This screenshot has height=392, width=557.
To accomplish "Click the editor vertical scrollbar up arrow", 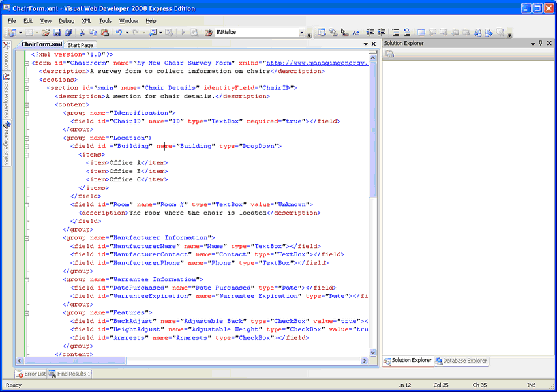I will click(x=372, y=58).
